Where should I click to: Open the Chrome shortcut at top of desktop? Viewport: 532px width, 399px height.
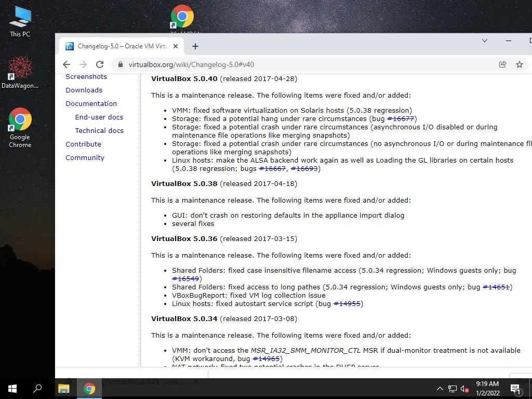click(x=182, y=17)
